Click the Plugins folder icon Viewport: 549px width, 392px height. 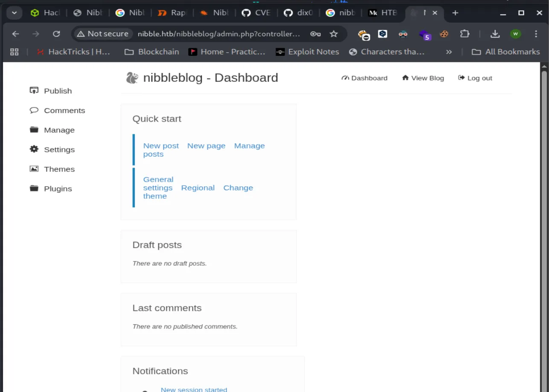coord(34,189)
